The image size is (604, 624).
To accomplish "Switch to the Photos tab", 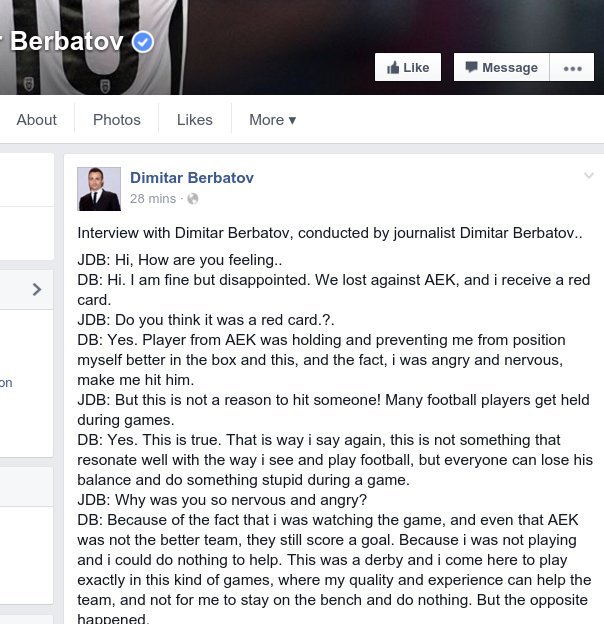I will click(x=117, y=120).
